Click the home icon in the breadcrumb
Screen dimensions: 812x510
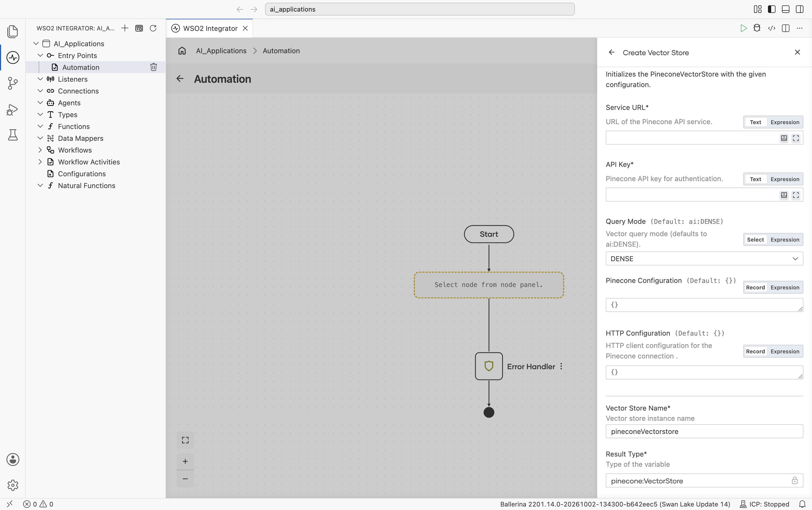(182, 51)
